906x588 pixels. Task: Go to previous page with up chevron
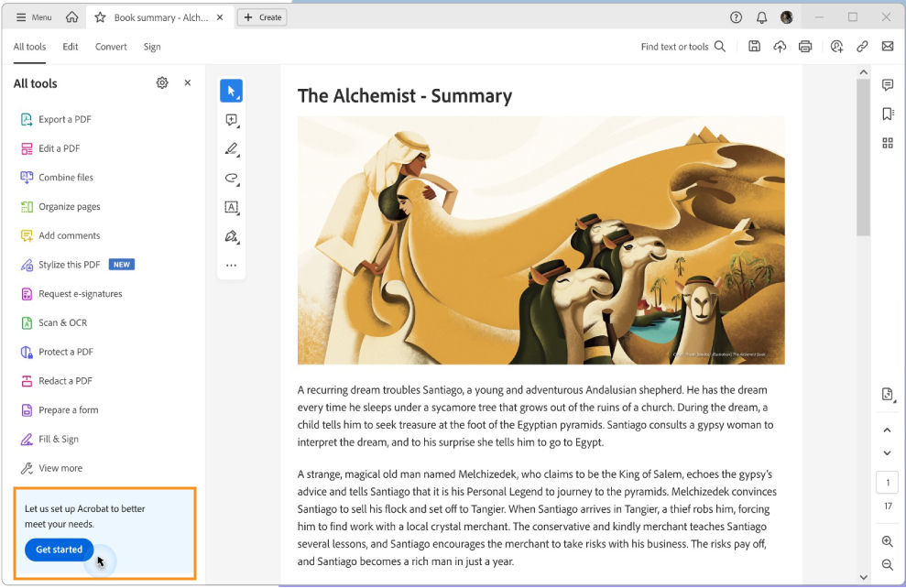[887, 430]
